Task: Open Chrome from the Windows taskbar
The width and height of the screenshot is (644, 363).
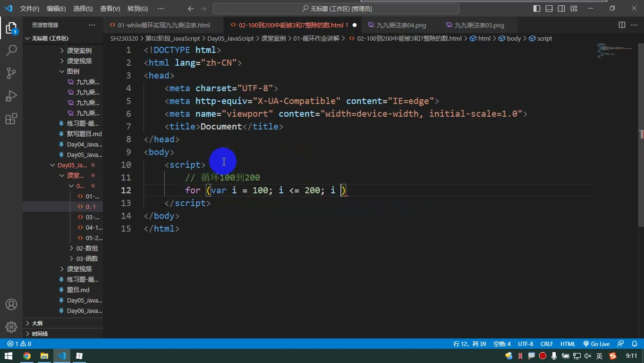Action: pyautogui.click(x=27, y=356)
